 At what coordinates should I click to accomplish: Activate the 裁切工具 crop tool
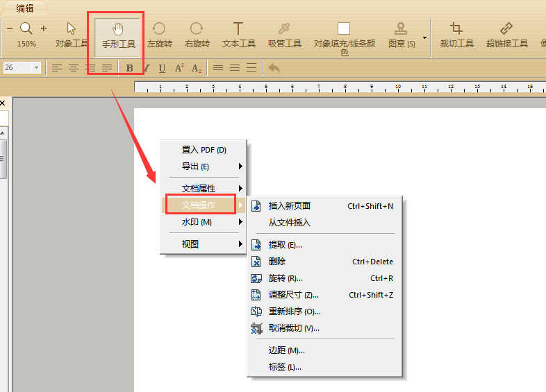tap(456, 36)
